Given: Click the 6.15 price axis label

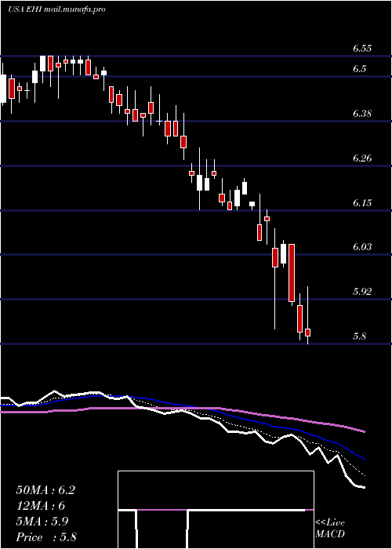Looking at the screenshot, I should [361, 203].
